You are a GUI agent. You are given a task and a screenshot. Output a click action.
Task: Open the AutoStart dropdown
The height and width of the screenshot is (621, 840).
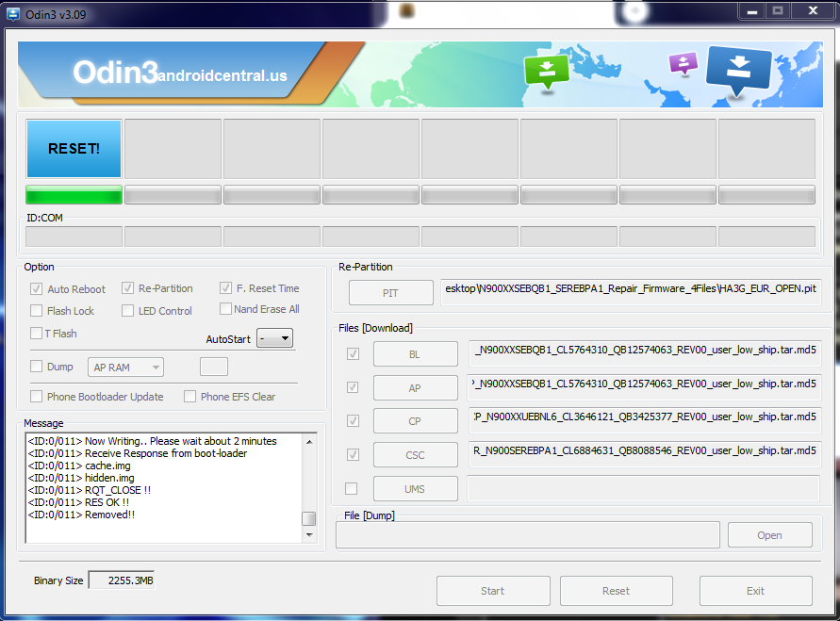(275, 338)
